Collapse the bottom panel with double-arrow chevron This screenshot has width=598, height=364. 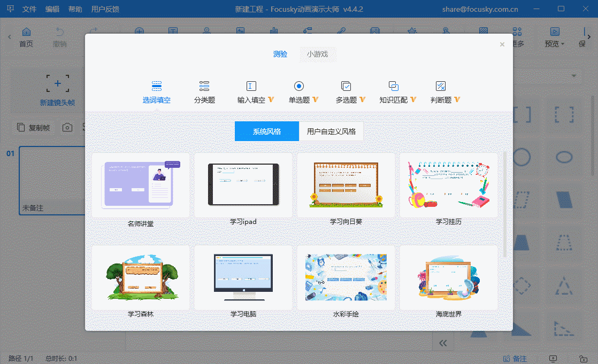tap(443, 342)
